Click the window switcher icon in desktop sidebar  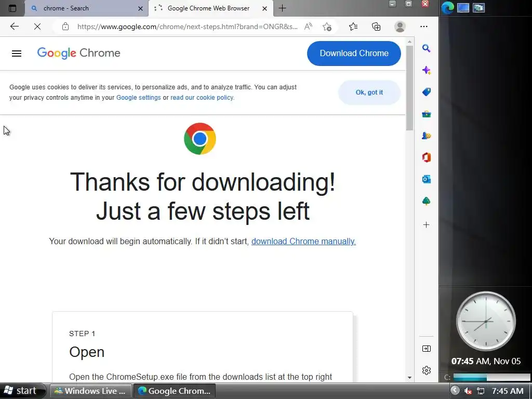(x=478, y=7)
